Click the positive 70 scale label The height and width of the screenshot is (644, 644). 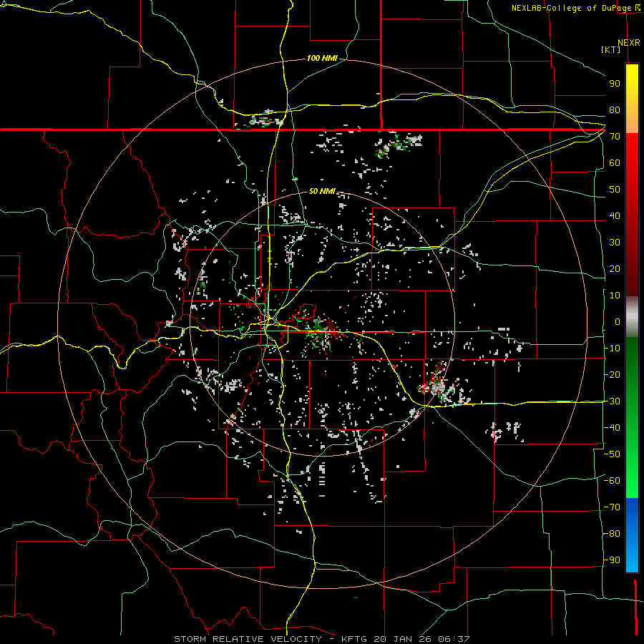point(615,137)
